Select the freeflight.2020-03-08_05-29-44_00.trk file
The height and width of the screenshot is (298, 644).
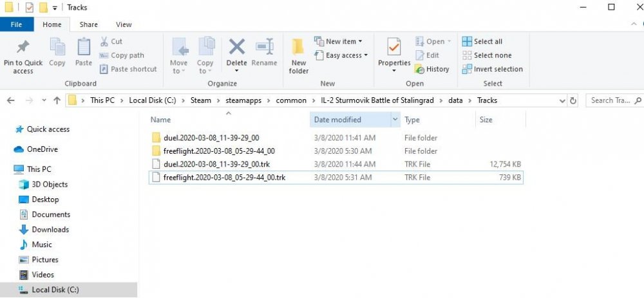[336, 178]
